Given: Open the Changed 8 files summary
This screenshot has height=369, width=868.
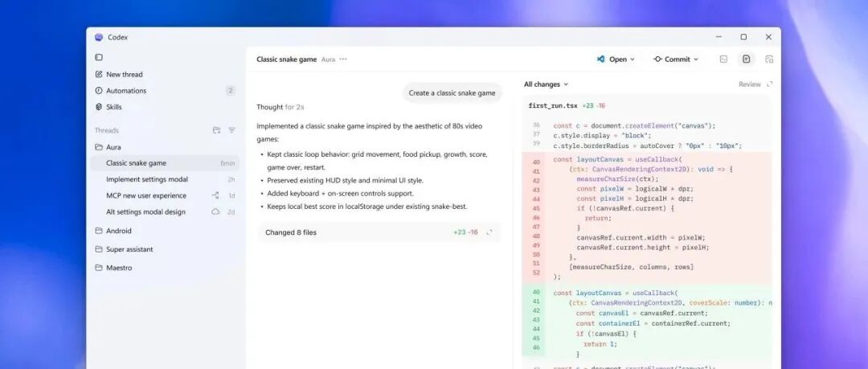Looking at the screenshot, I should pyautogui.click(x=379, y=232).
